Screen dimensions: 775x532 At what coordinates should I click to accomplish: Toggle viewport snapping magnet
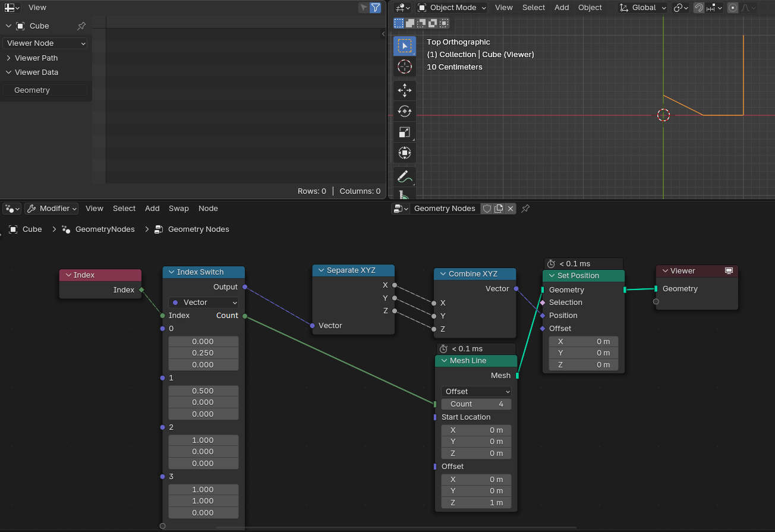click(699, 8)
